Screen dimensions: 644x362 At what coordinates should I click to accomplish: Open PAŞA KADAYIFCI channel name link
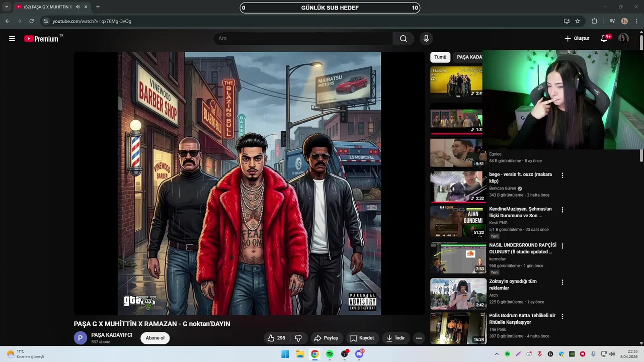112,335
